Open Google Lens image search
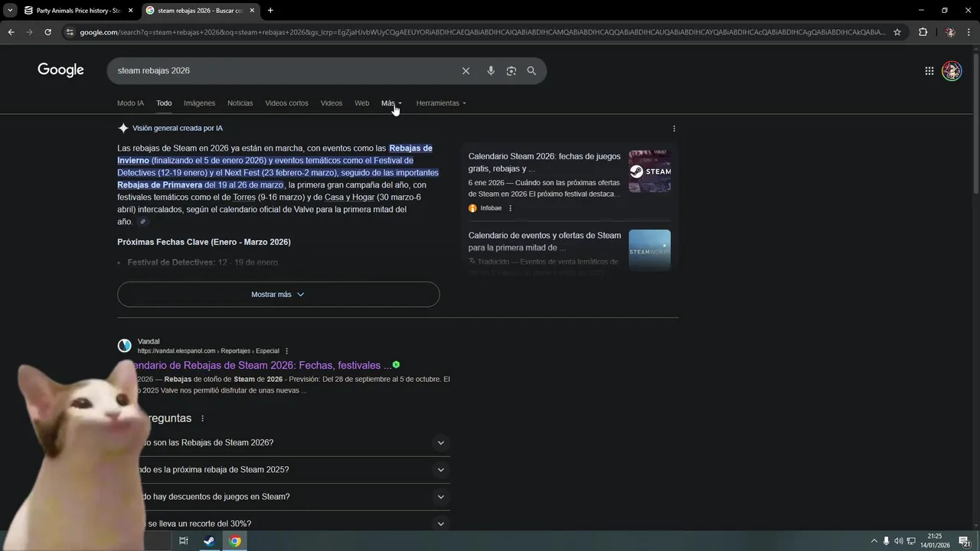 511,70
